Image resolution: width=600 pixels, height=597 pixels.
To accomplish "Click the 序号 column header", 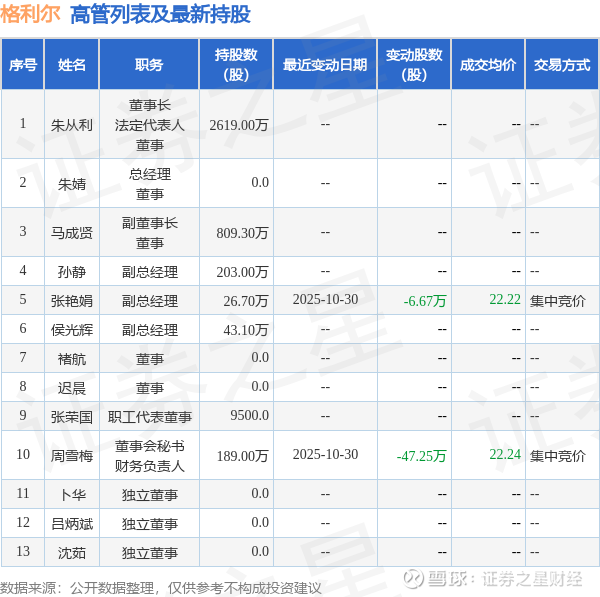I will (23, 65).
